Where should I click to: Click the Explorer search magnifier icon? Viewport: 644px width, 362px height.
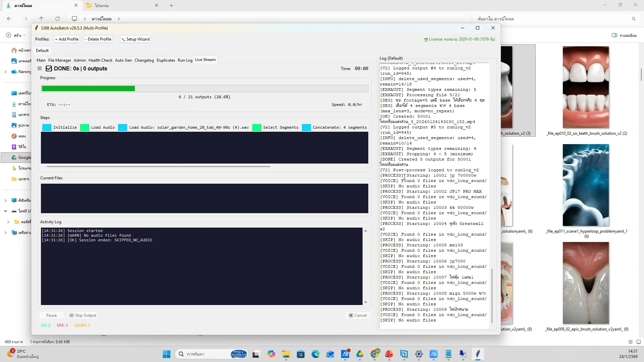634,19
